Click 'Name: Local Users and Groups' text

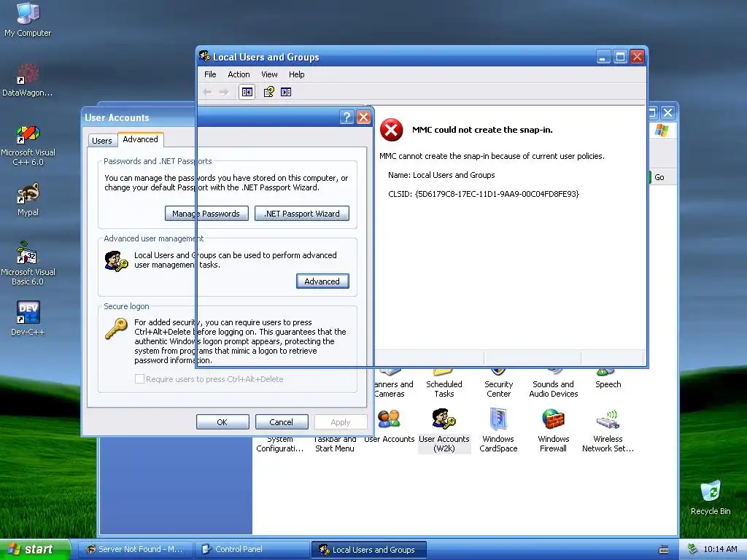(x=441, y=175)
